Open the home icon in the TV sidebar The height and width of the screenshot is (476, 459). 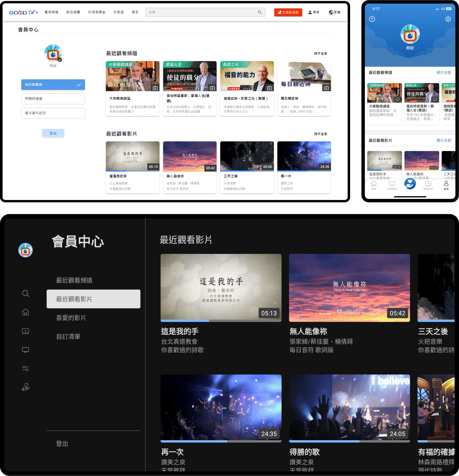[26, 312]
